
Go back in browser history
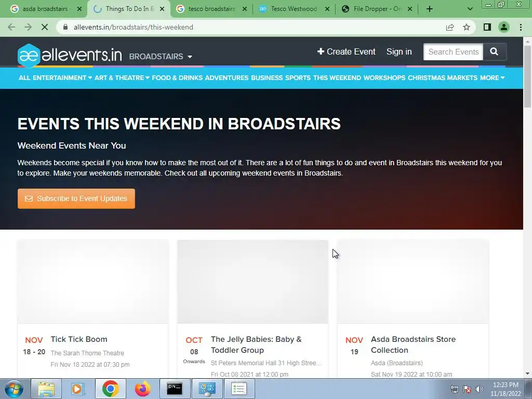pyautogui.click(x=11, y=27)
